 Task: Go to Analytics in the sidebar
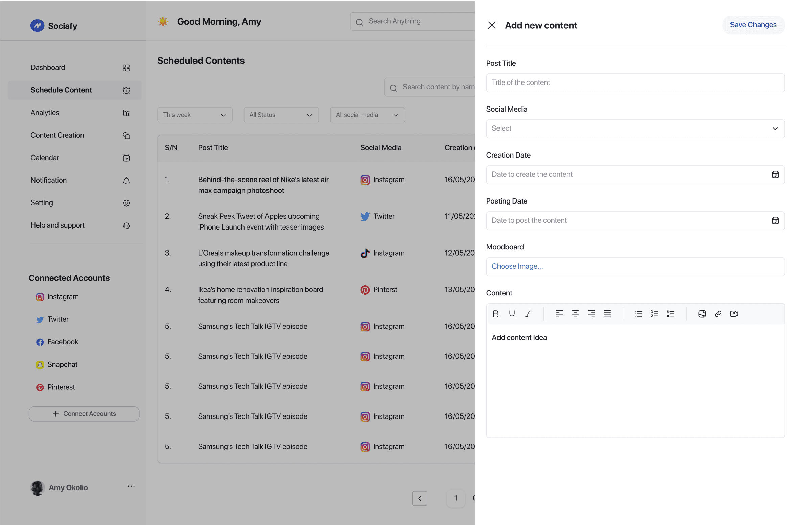[45, 113]
